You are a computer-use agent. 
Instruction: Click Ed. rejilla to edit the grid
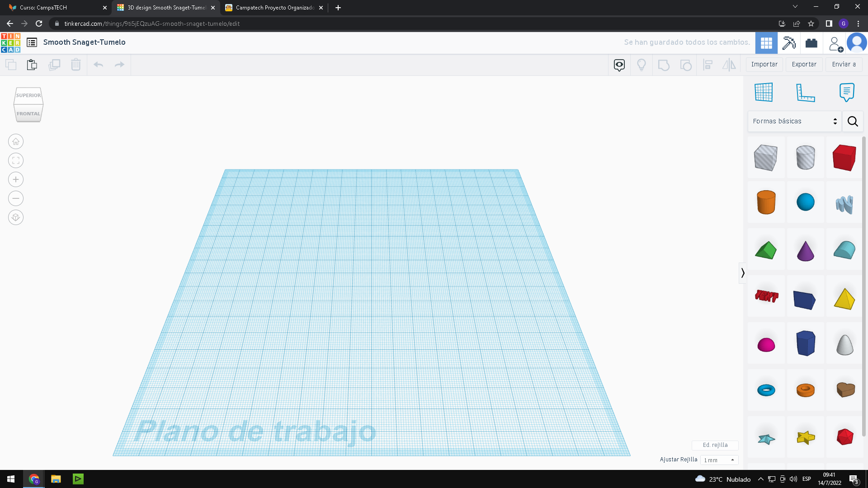(x=715, y=445)
